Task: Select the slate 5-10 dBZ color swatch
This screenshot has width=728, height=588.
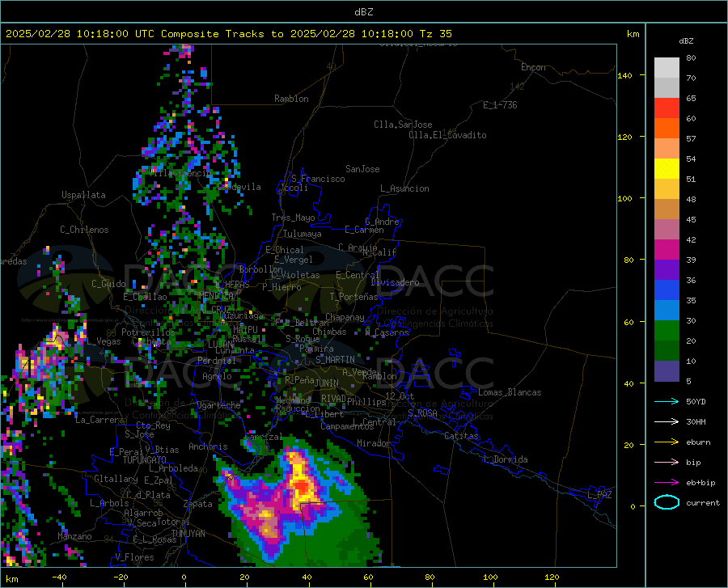Action: pyautogui.click(x=667, y=371)
